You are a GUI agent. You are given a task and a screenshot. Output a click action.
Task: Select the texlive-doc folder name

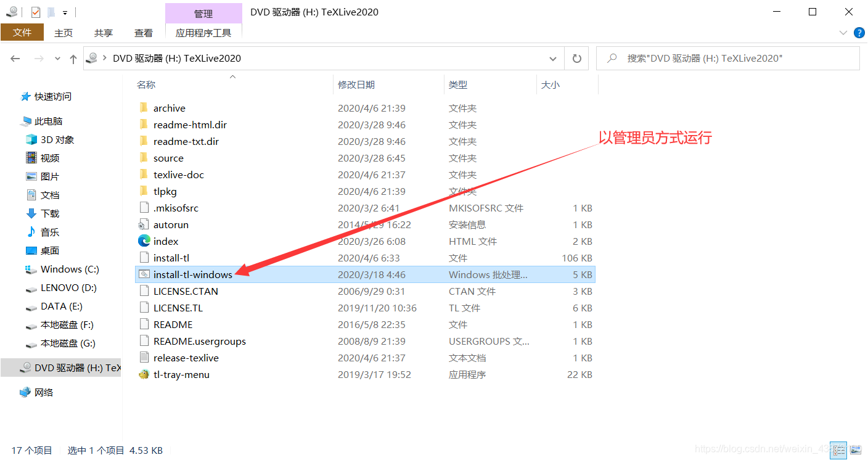coord(179,175)
